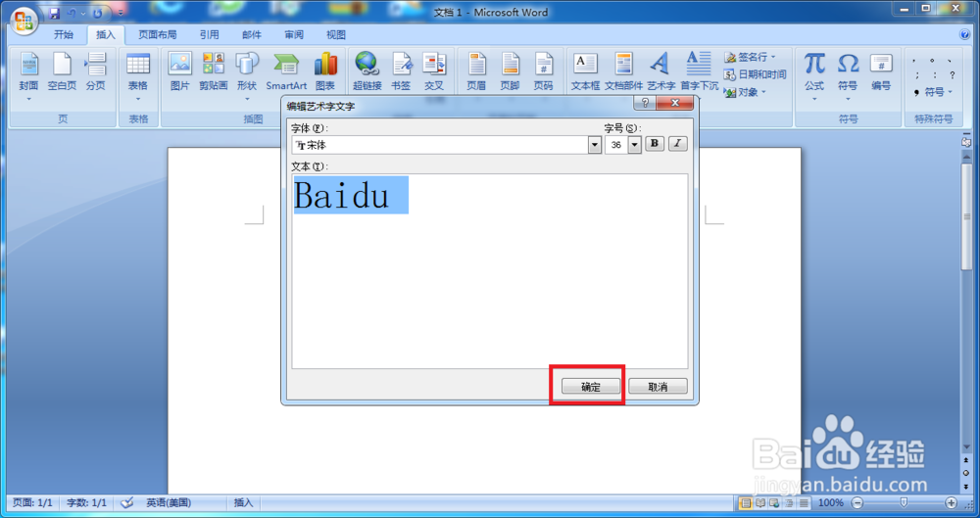Open Word help question mark icon
980x518 pixels.
(x=965, y=35)
